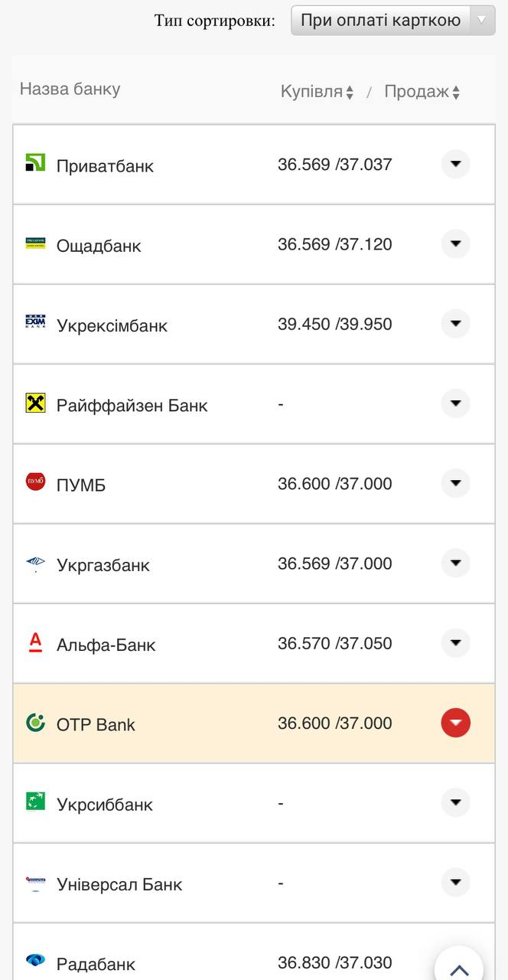This screenshot has width=508, height=980.
Task: Sort by Купівля column
Action: coord(317,92)
